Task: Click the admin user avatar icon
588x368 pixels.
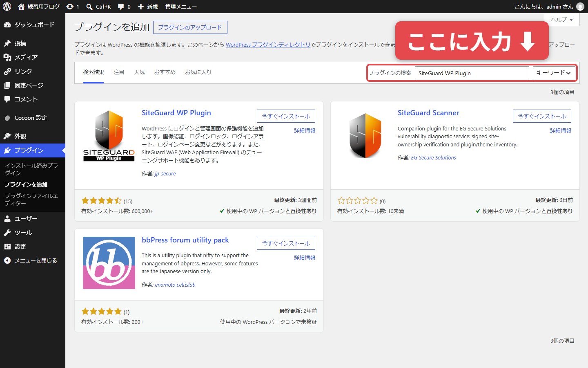Action: click(x=580, y=7)
